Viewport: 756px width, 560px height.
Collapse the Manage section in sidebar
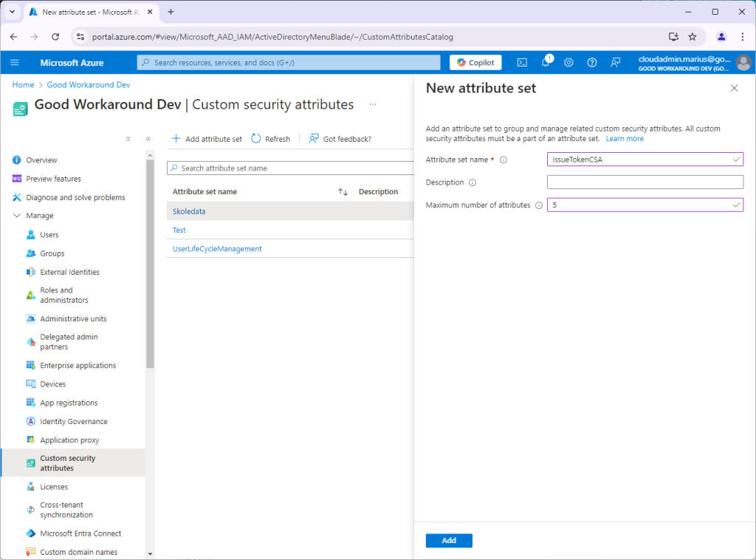tap(18, 216)
